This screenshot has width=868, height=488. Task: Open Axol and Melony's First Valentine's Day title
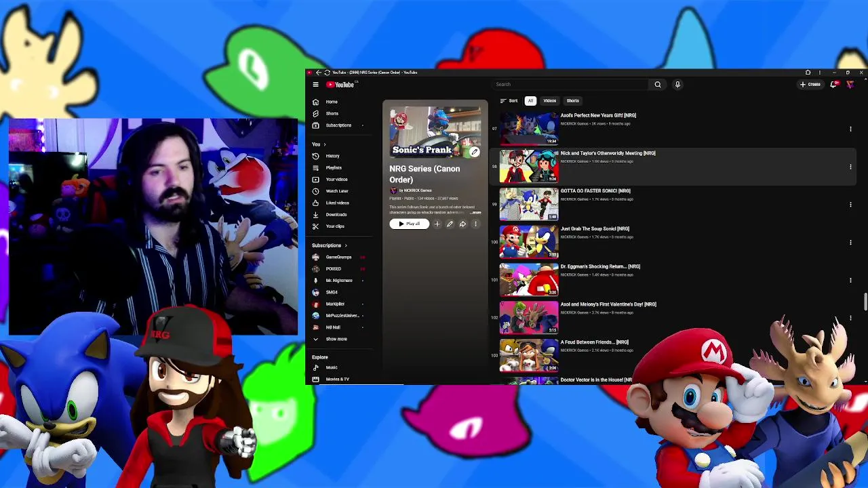[x=608, y=304]
